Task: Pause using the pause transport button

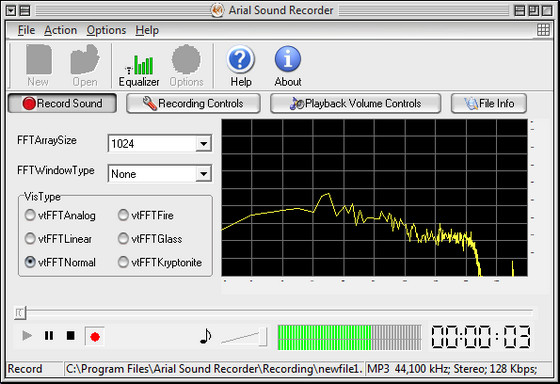Action: (49, 336)
